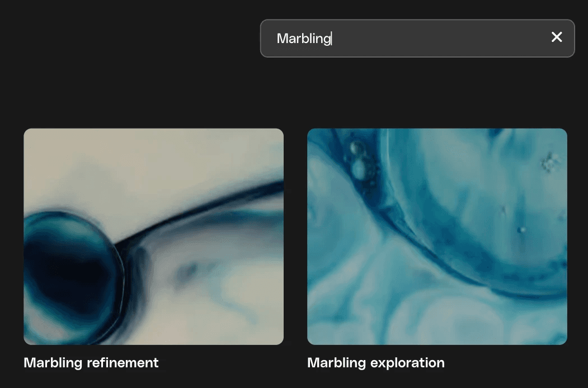Click the text cursor after Marbling

pos(332,38)
